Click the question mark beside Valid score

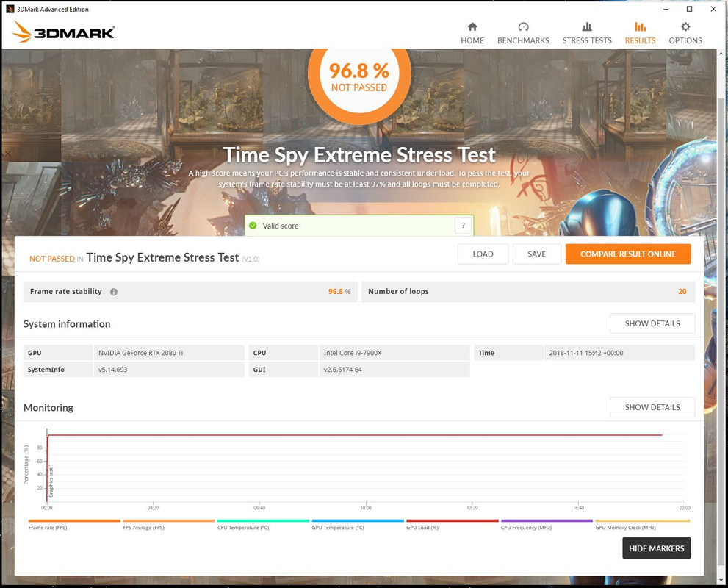(x=463, y=226)
